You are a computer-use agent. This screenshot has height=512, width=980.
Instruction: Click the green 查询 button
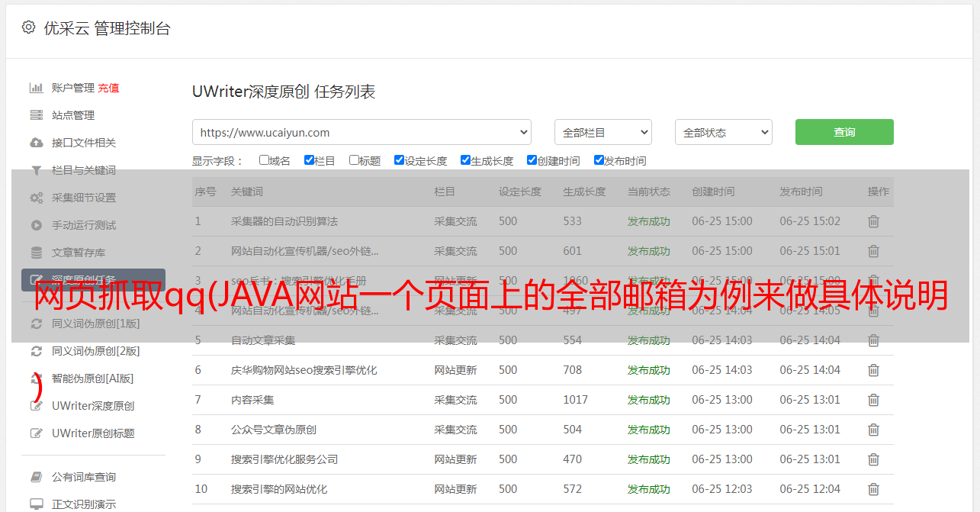(843, 132)
